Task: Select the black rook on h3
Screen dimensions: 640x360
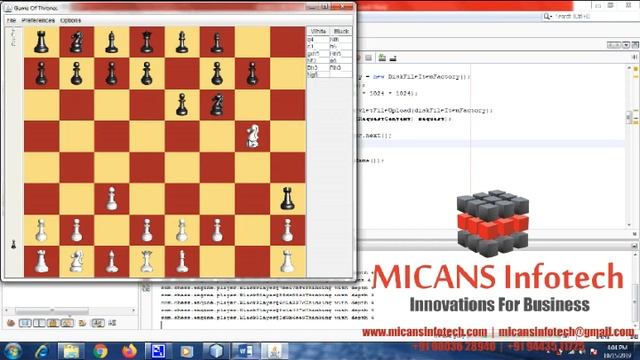Action: [x=288, y=199]
